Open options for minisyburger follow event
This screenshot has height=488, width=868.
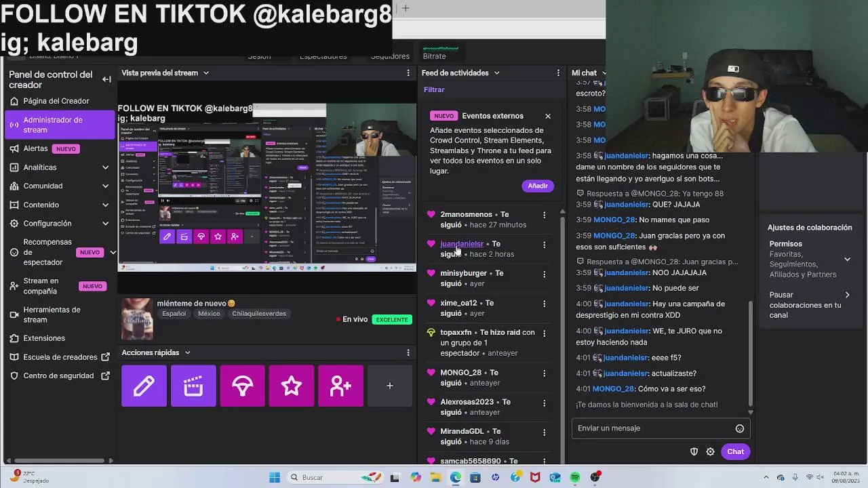click(x=544, y=274)
